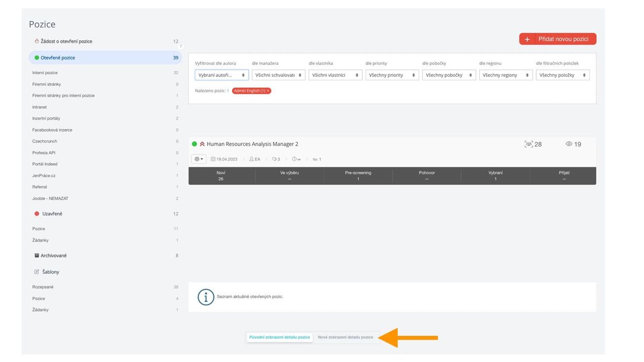Screen dimensions: 644x362
Task: Open Human Resources Analysis Manager 2 position
Action: point(252,144)
